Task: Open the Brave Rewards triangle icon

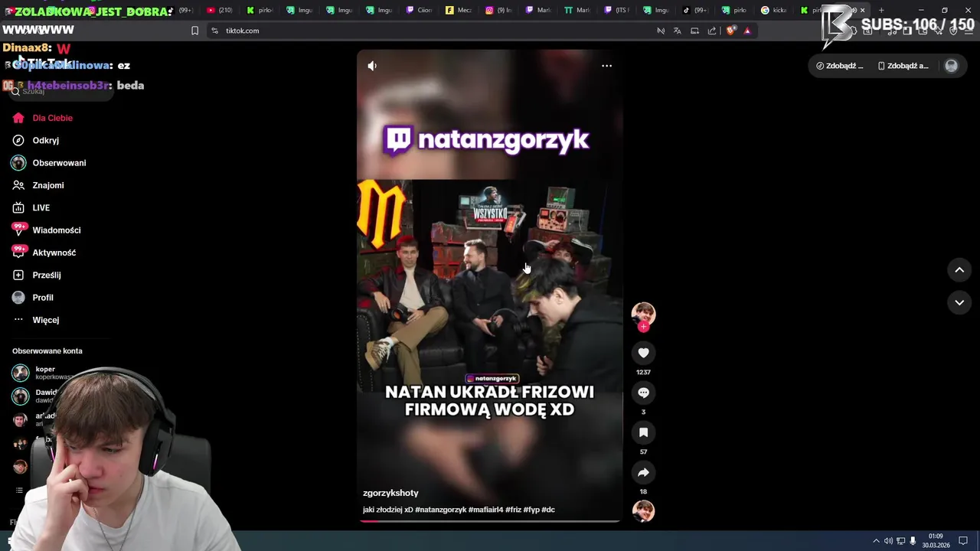Action: [747, 31]
